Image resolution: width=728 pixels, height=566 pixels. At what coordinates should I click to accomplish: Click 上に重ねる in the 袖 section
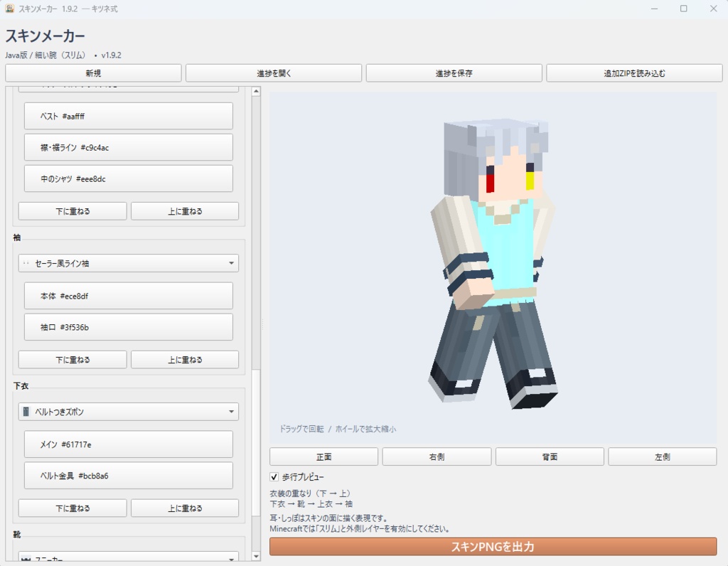click(185, 360)
